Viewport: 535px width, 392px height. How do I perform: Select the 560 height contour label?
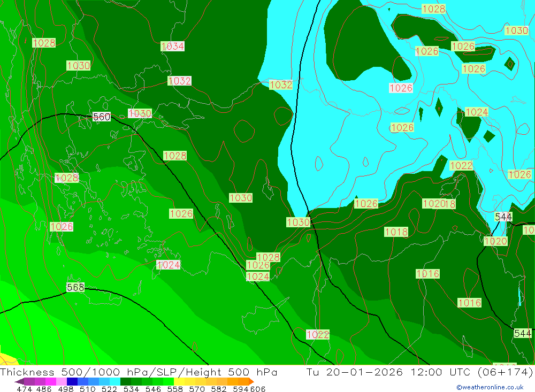pos(102,117)
